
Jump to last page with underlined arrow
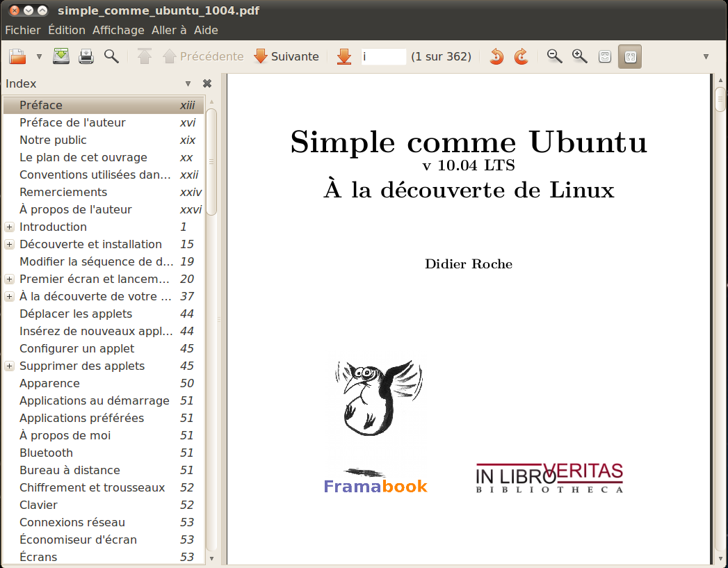(344, 56)
